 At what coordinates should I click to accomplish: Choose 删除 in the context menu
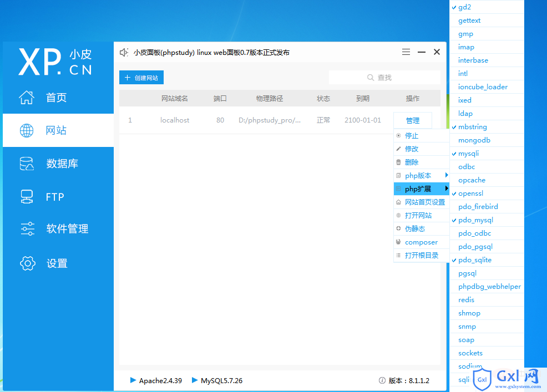click(422, 162)
